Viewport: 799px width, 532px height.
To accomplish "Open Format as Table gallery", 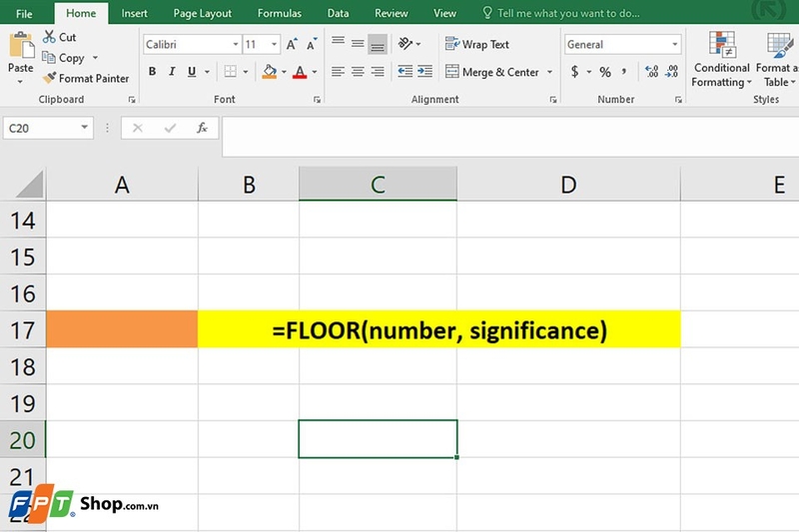I will (x=777, y=59).
